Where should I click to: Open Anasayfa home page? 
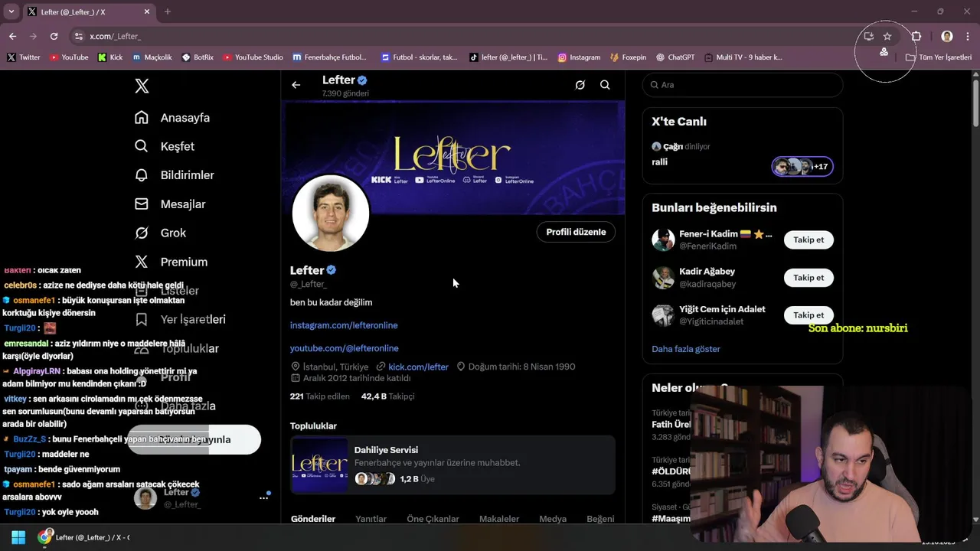pos(172,118)
